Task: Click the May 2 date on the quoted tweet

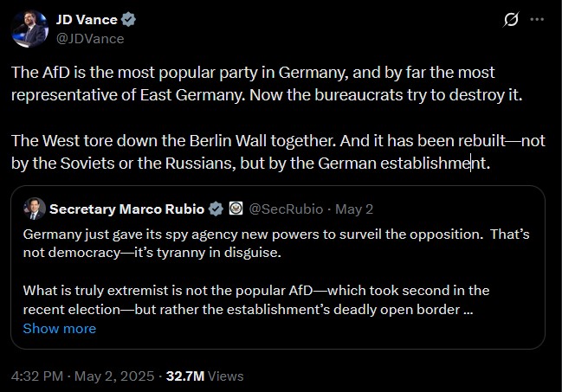Action: pyautogui.click(x=354, y=209)
